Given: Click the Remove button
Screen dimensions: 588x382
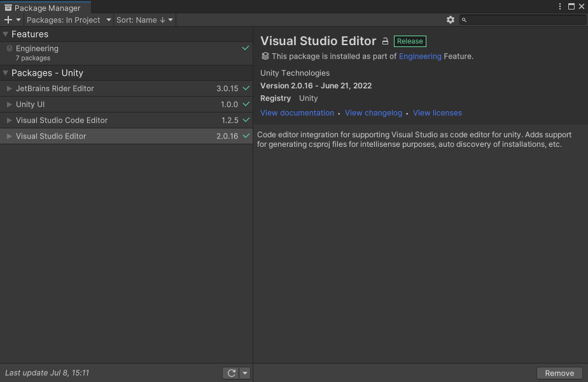Looking at the screenshot, I should point(559,373).
